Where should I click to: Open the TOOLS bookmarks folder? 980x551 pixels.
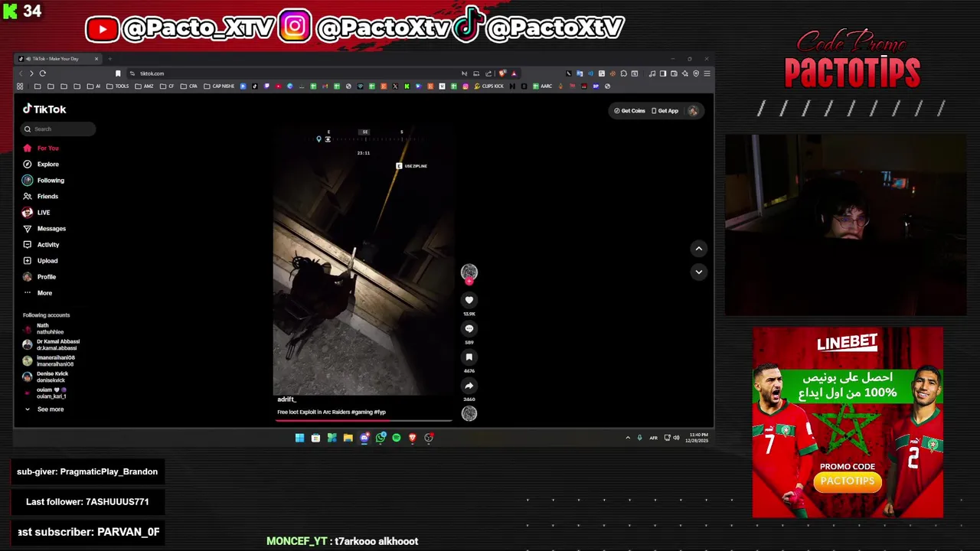pyautogui.click(x=119, y=86)
